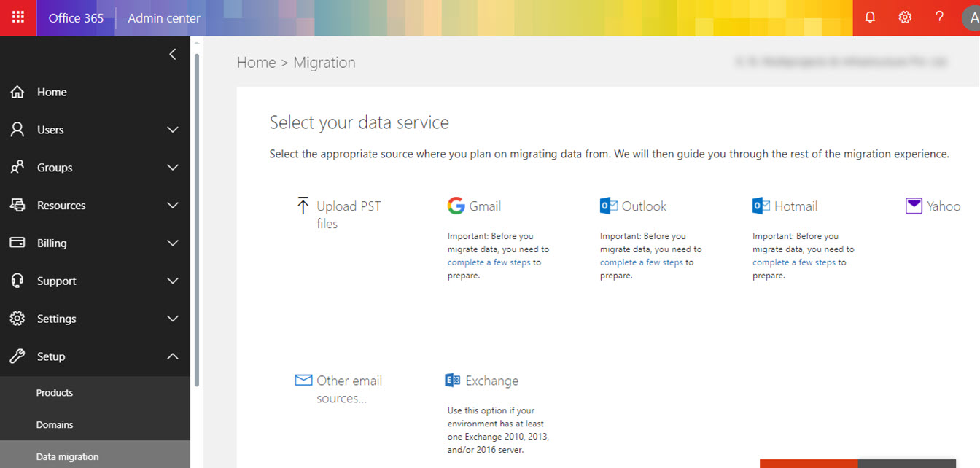Collapse the Setup menu chevron
This screenshot has height=468, width=980.
coord(173,356)
